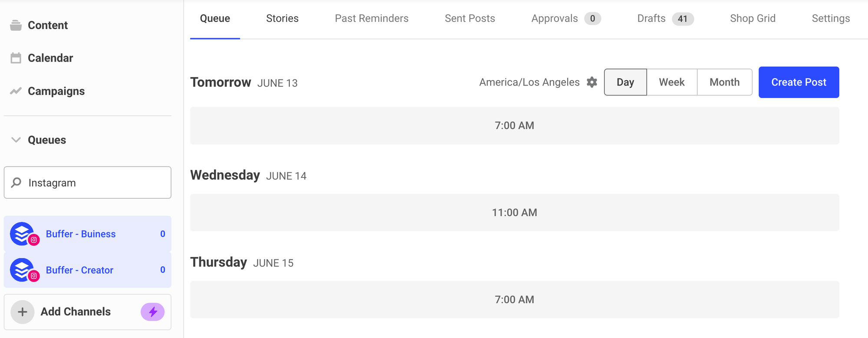Click the plus icon for Add Channels
The image size is (868, 338).
click(x=23, y=312)
